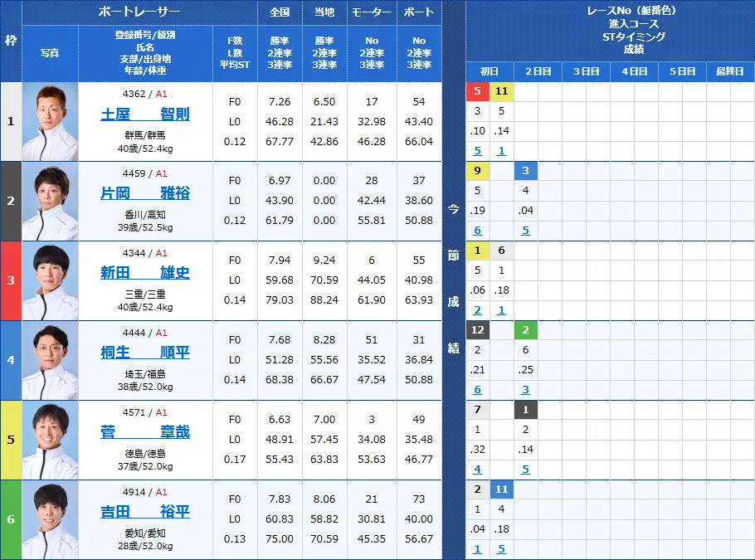
Task: Open 土屋's first-day second race result 1
Action: click(501, 151)
